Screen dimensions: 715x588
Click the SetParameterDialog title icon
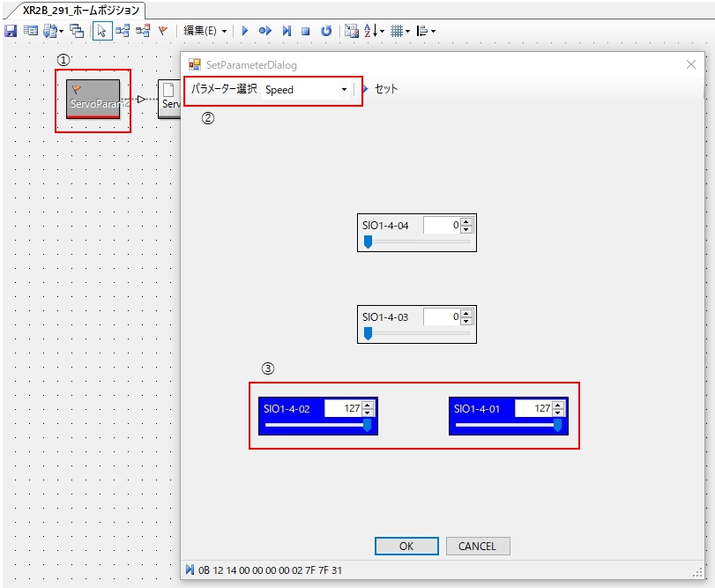[x=195, y=64]
